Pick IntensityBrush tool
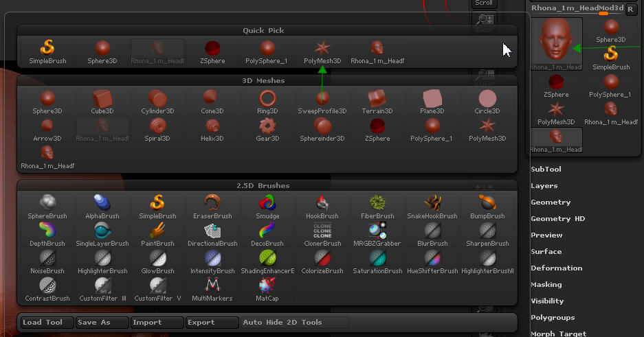644x337 pixels. point(212,262)
